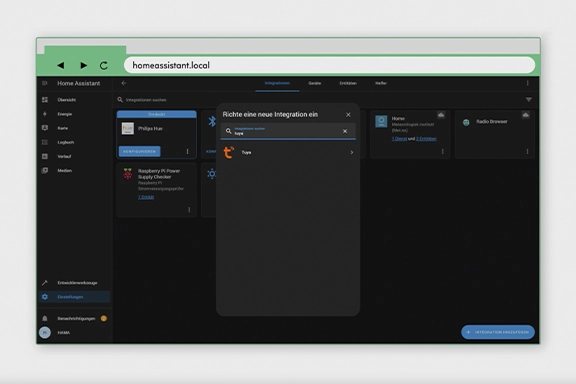The height and width of the screenshot is (384, 576).
Task: Click the browser forward arrow
Action: [83, 65]
